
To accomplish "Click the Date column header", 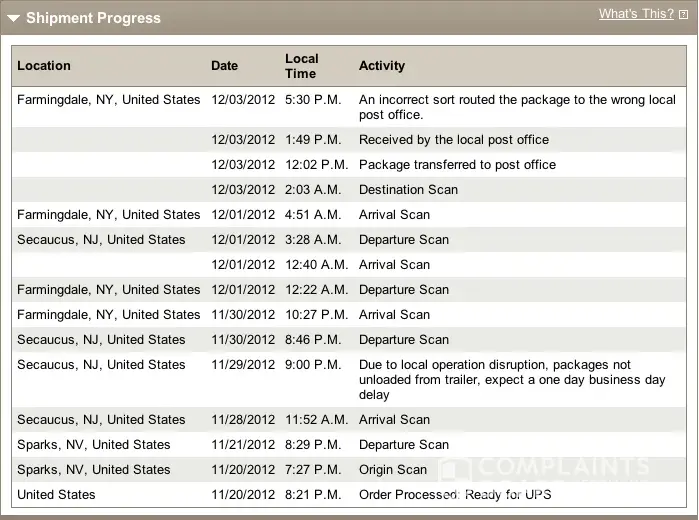I will tap(224, 66).
